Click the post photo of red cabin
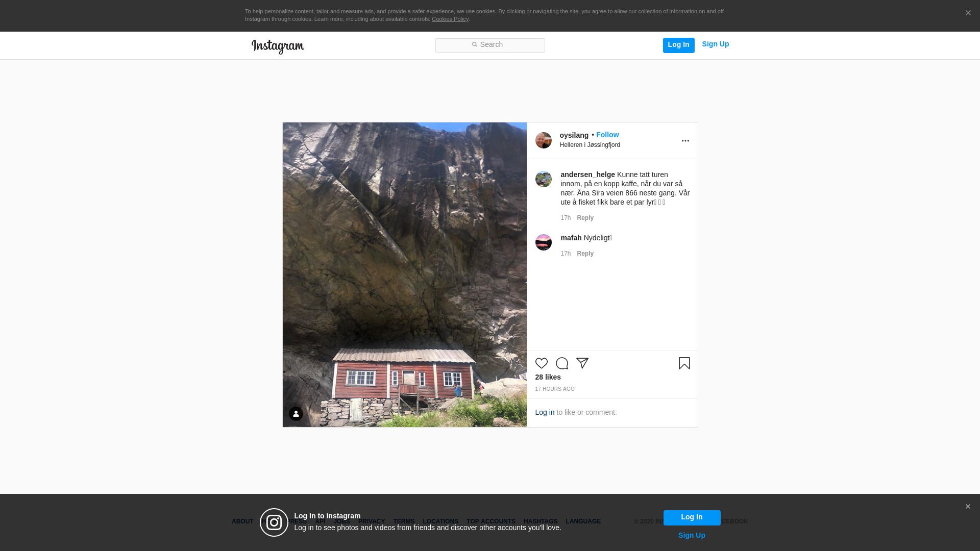This screenshot has height=551, width=980. (404, 274)
